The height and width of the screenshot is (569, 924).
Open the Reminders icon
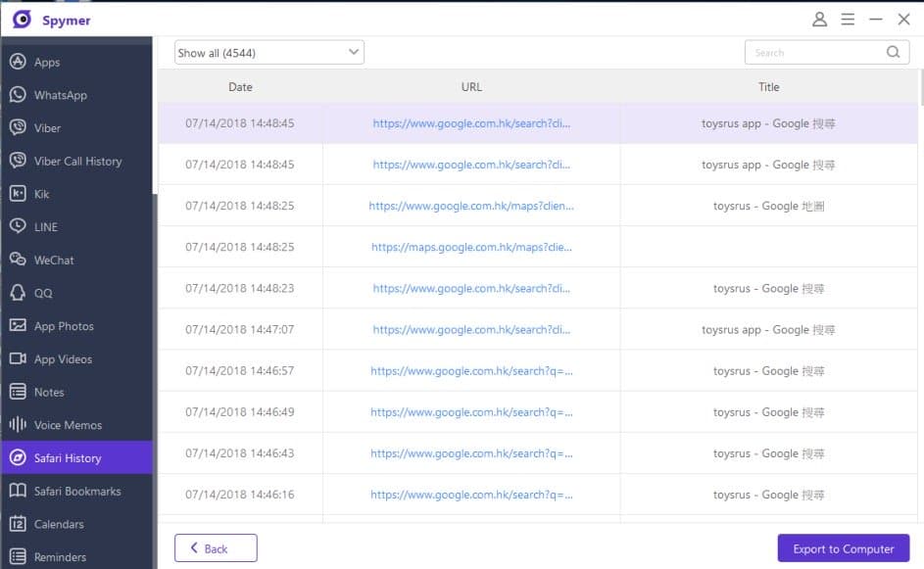(18, 556)
